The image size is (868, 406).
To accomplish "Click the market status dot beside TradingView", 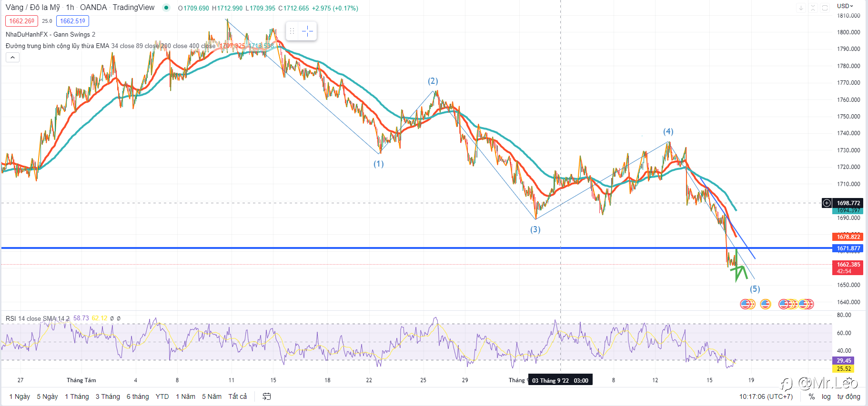I will tap(166, 8).
